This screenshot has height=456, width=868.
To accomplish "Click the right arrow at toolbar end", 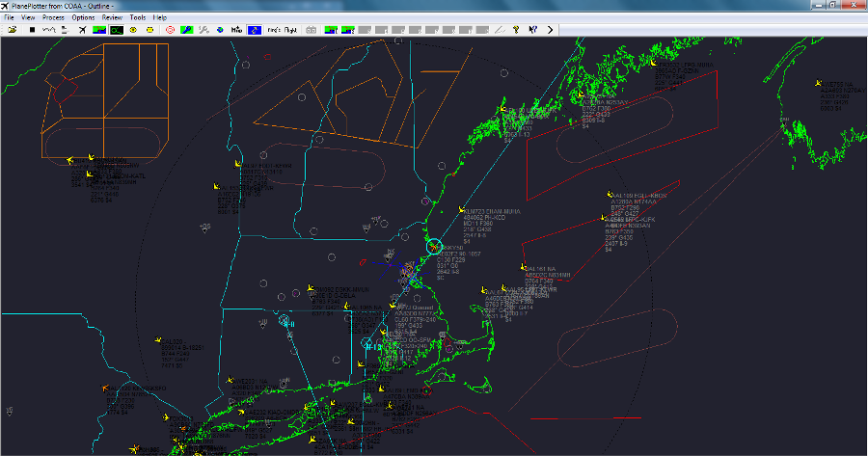I will coord(550,30).
